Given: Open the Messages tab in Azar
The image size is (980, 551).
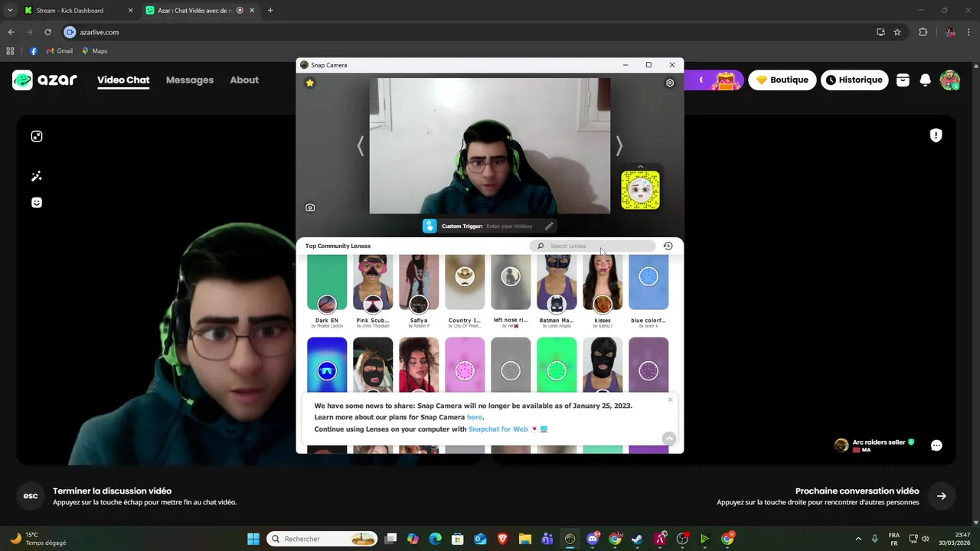Looking at the screenshot, I should [190, 80].
